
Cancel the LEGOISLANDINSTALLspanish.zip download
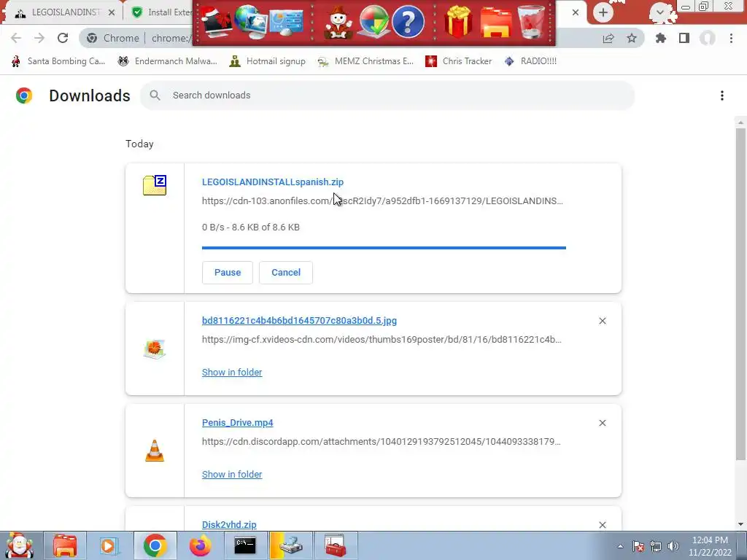(286, 273)
